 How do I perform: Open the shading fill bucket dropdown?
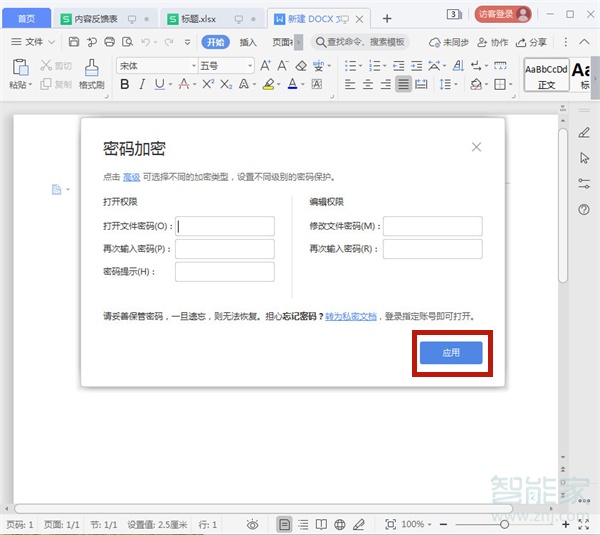point(486,84)
